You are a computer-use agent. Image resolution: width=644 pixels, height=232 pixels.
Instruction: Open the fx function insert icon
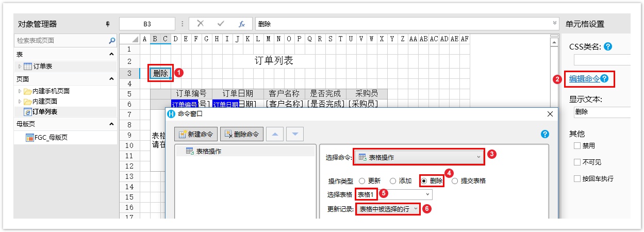241,24
